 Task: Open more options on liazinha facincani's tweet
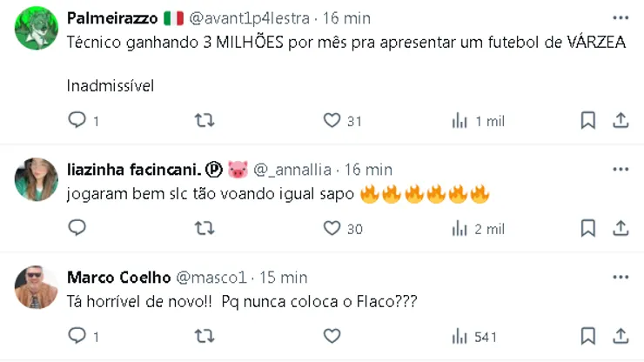(x=620, y=170)
